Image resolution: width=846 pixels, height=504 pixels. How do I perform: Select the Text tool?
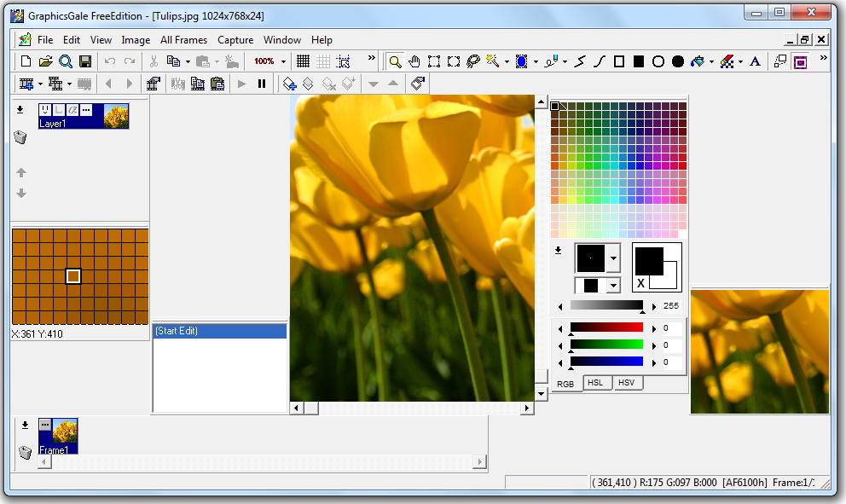[756, 61]
